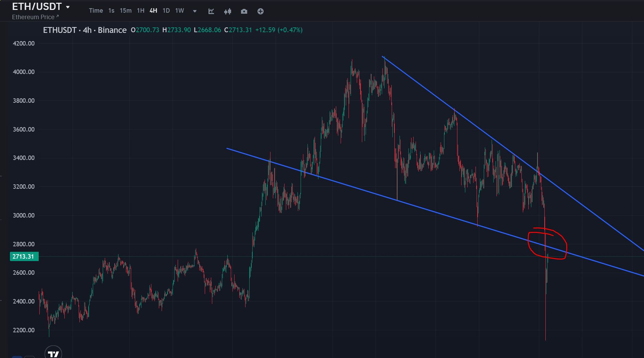The height and width of the screenshot is (358, 644).
Task: Click the change value +12.59 (+0.47%)
Action: click(279, 30)
